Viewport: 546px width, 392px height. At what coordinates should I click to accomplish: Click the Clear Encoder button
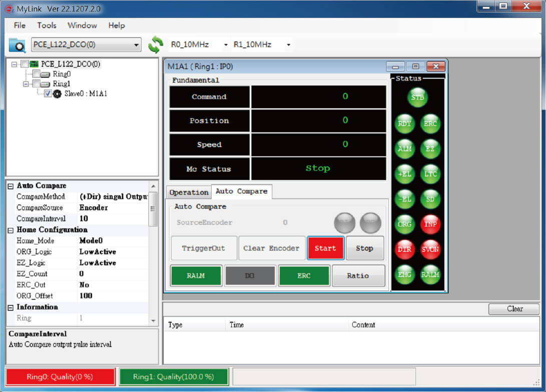pos(272,248)
